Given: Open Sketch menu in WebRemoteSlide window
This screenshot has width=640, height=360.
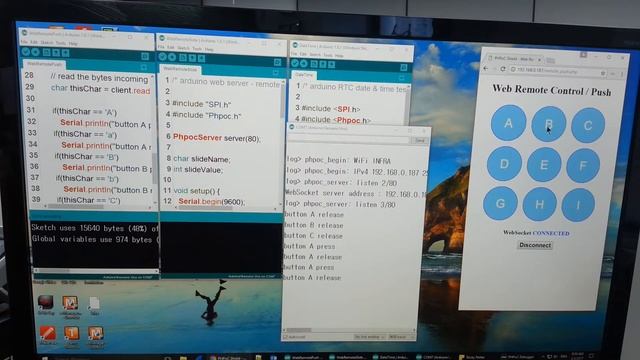Looking at the screenshot, I should (x=183, y=48).
